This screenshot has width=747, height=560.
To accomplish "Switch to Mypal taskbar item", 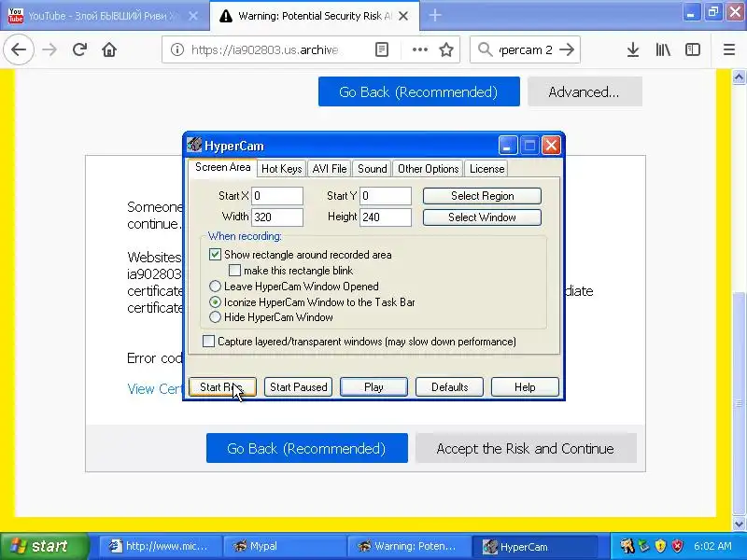I will [x=285, y=546].
